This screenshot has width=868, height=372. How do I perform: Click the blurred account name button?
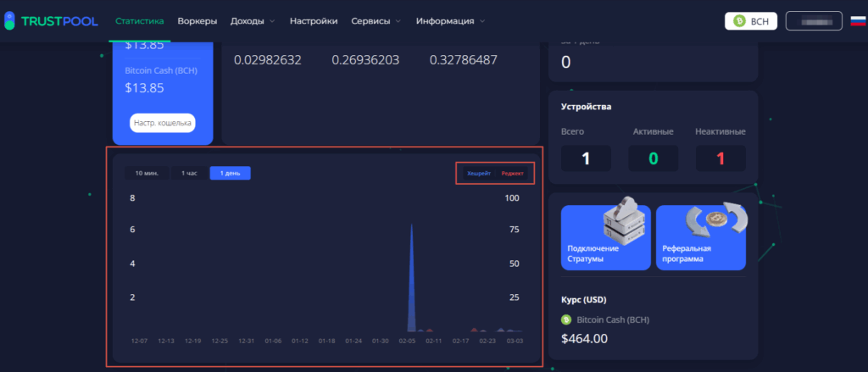pyautogui.click(x=814, y=21)
